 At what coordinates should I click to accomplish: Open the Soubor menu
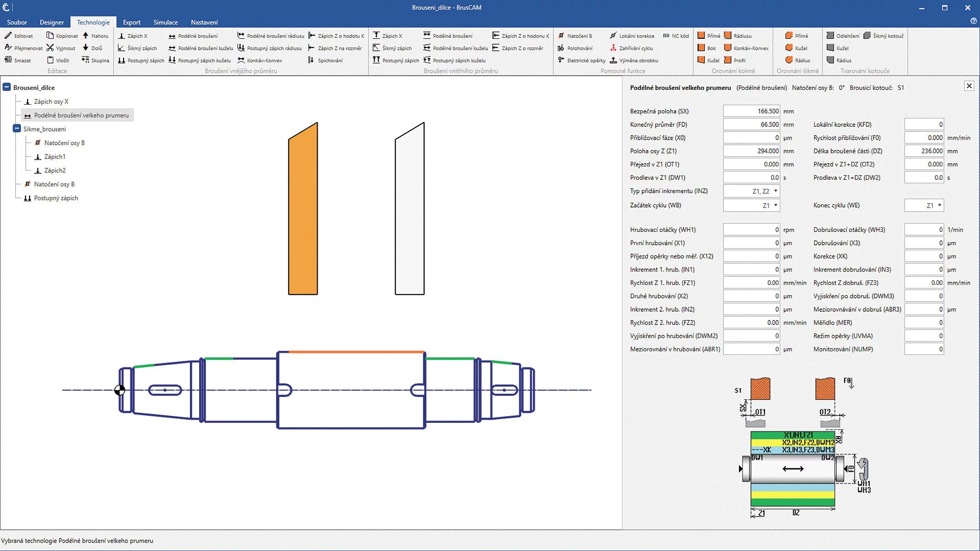click(x=17, y=22)
